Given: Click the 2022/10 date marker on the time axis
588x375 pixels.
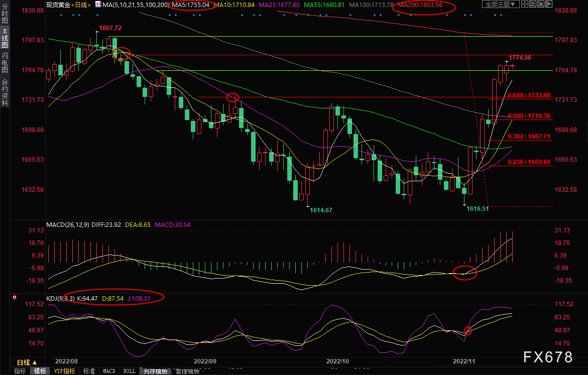Looking at the screenshot, I should 337,361.
